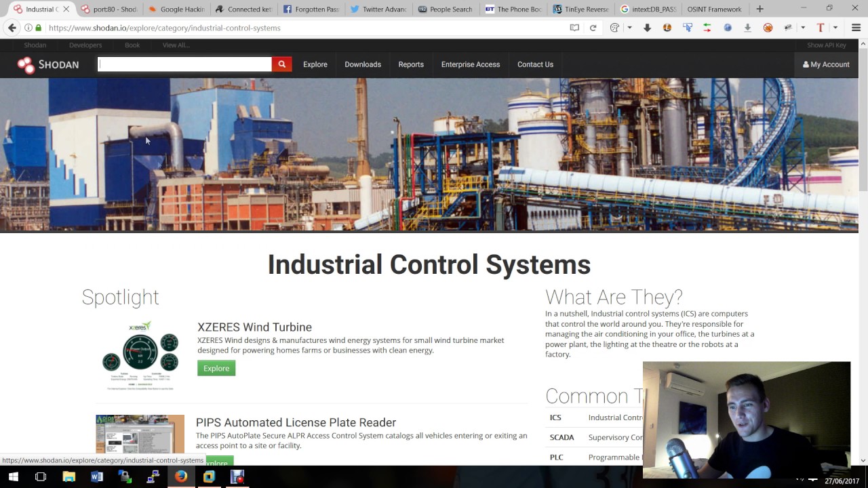The width and height of the screenshot is (868, 488).
Task: Open the My Account menu
Action: [x=826, y=64]
